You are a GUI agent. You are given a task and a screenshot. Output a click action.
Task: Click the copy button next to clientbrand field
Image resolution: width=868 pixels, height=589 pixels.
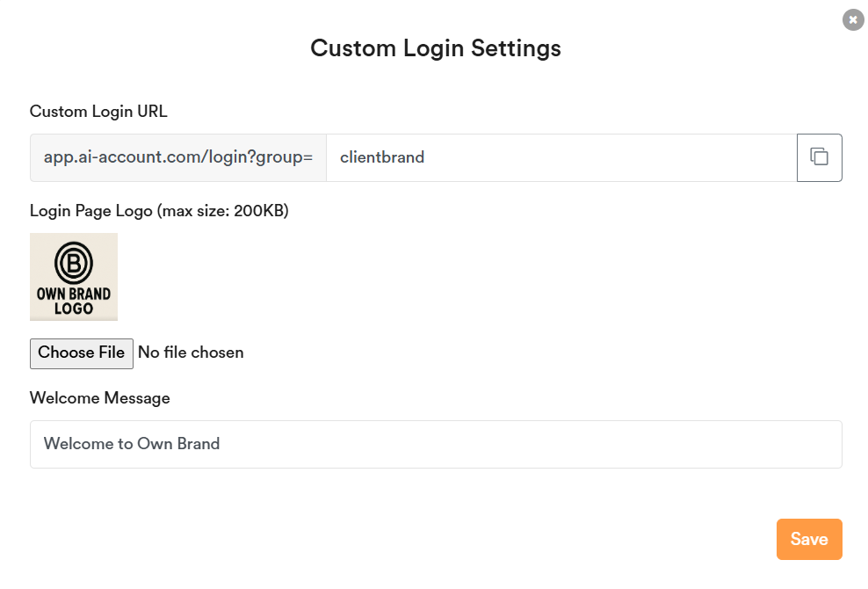pos(819,157)
